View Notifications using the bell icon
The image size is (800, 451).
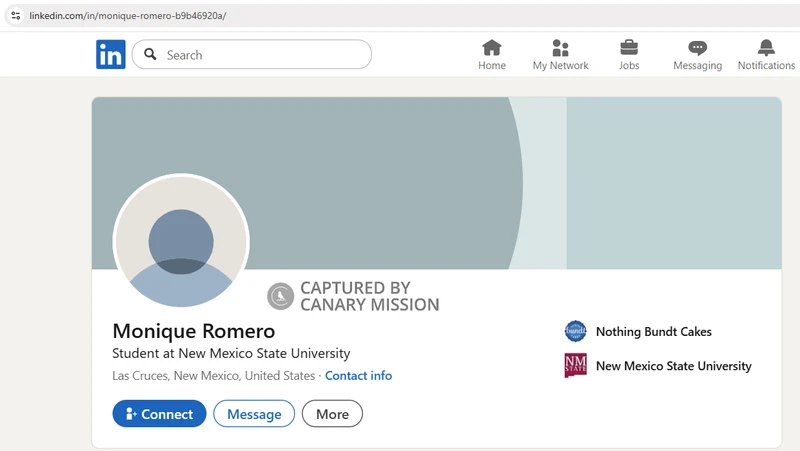(766, 48)
